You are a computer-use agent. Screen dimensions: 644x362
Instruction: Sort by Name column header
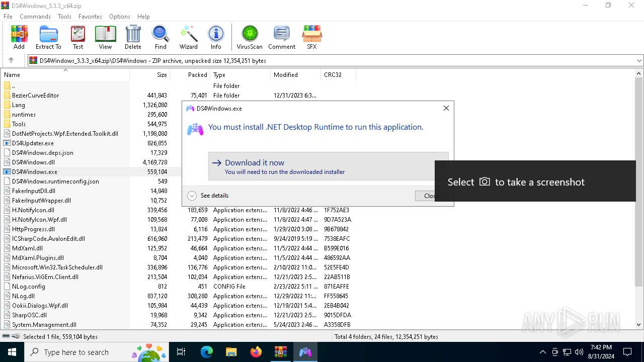[65, 74]
